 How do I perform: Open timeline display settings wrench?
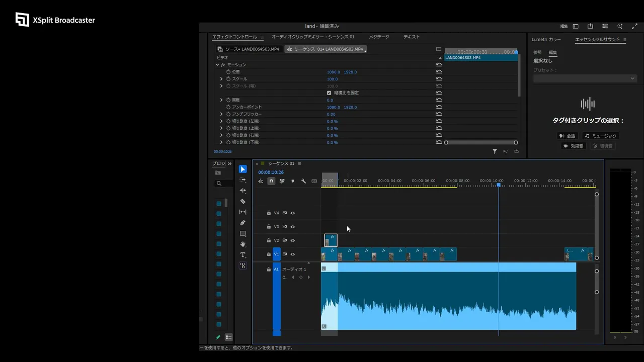pos(303,181)
